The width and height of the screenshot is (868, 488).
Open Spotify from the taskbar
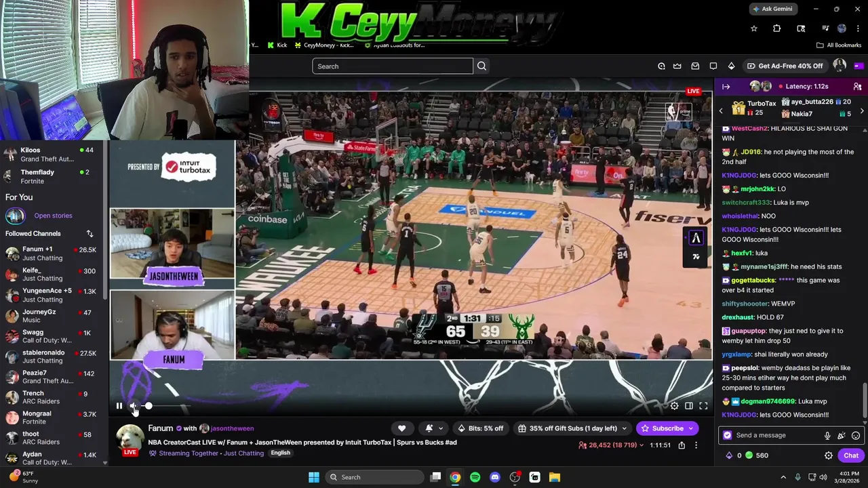click(475, 477)
